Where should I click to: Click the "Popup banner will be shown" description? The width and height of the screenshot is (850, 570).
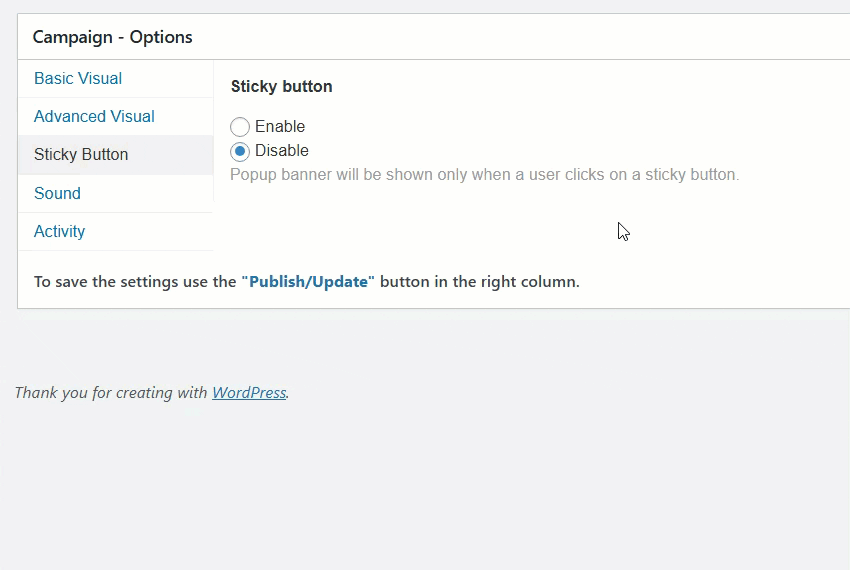(484, 175)
